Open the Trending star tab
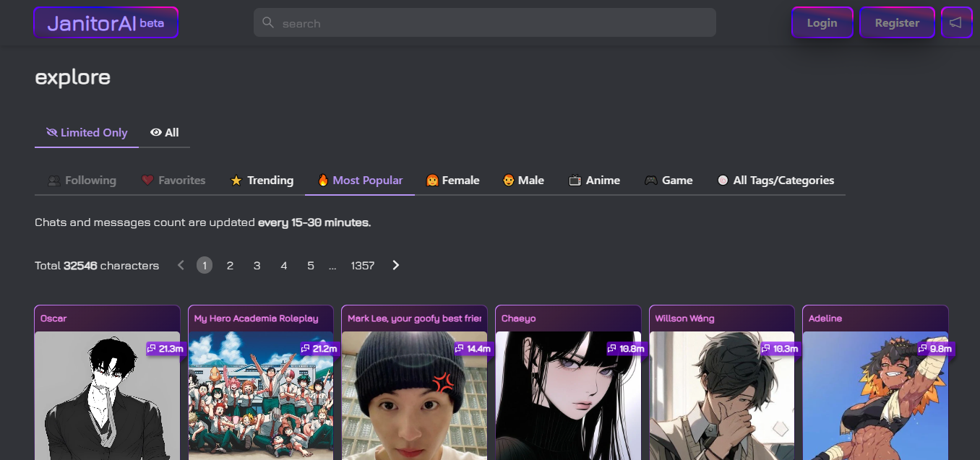 click(262, 181)
